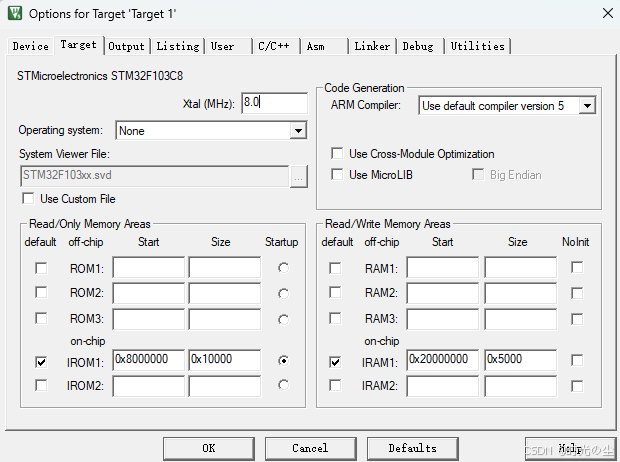Check the IROM2 default checkbox
620x462 pixels.
(x=41, y=385)
